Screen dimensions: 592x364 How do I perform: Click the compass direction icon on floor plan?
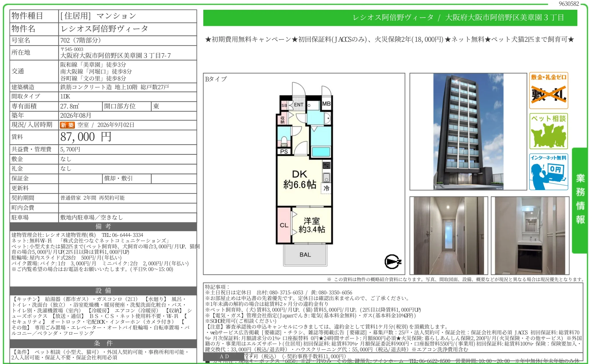[x=393, y=262]
